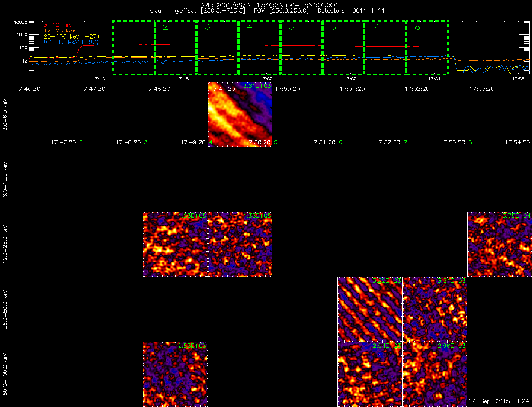
Task: Select interval 8 in the light curve
Action: (427, 48)
